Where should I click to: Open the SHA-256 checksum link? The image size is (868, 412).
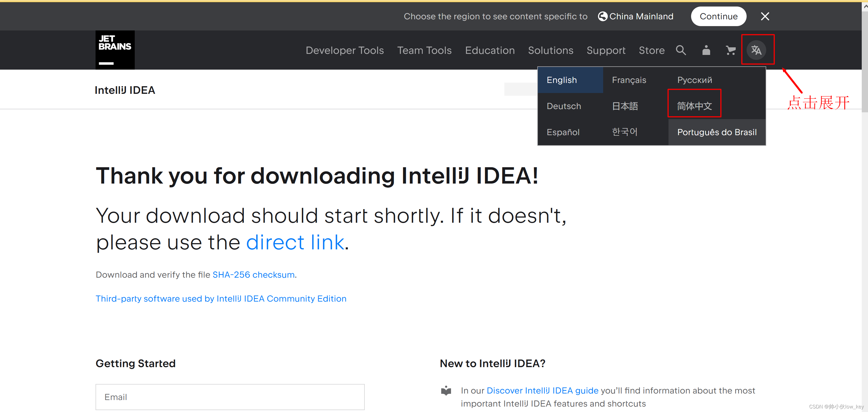[x=253, y=275]
